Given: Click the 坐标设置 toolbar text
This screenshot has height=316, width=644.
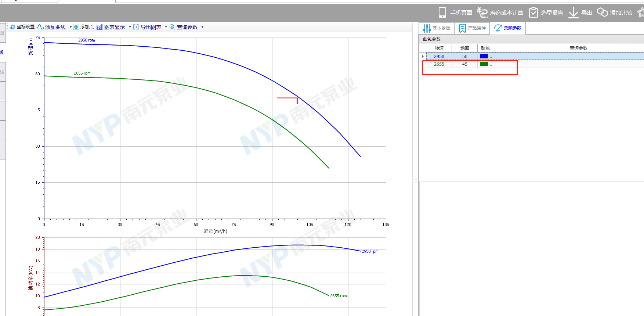Looking at the screenshot, I should [26, 27].
